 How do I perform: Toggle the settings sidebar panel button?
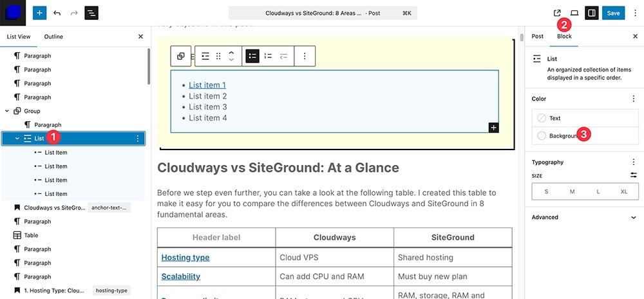592,13
